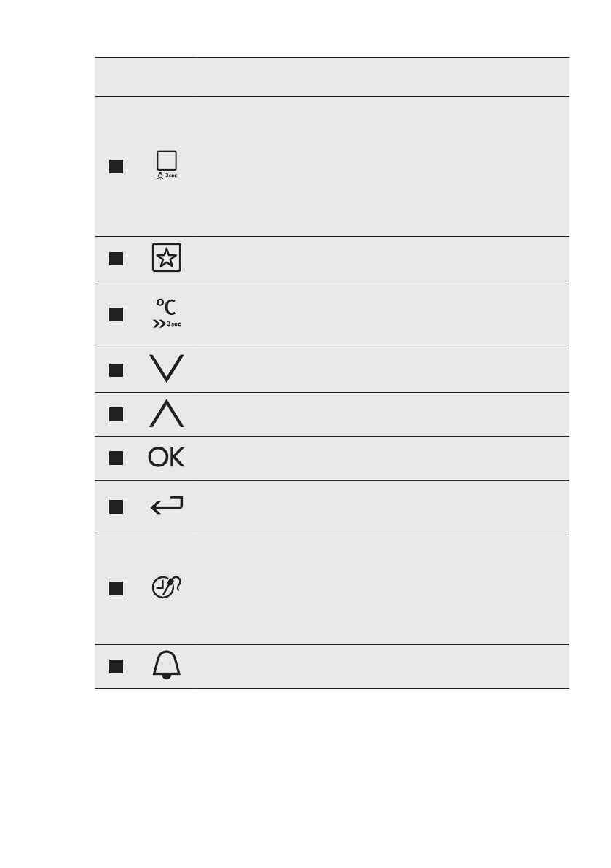This screenshot has height=868, width=611.
Task: Click black square beside the bell icon
Action: point(115,666)
